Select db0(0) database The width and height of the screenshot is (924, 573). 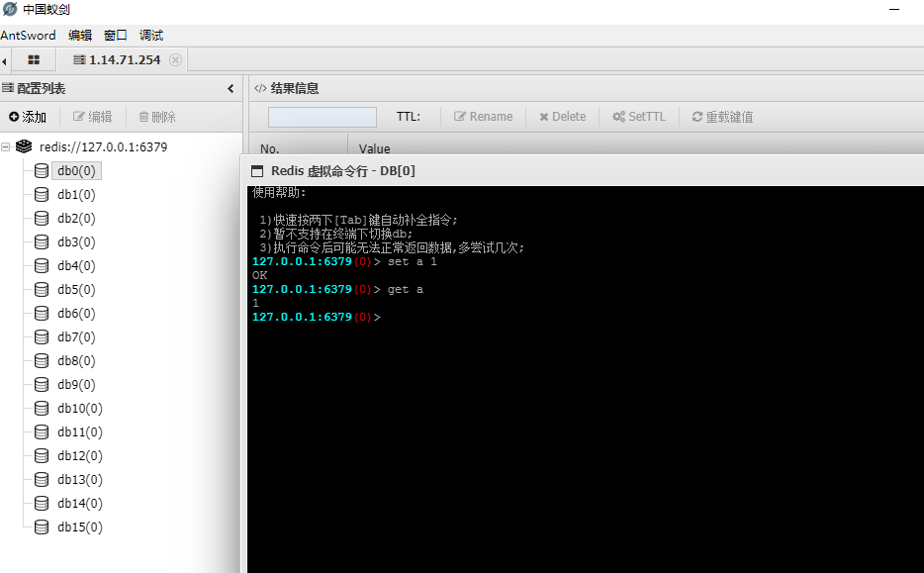(76, 171)
